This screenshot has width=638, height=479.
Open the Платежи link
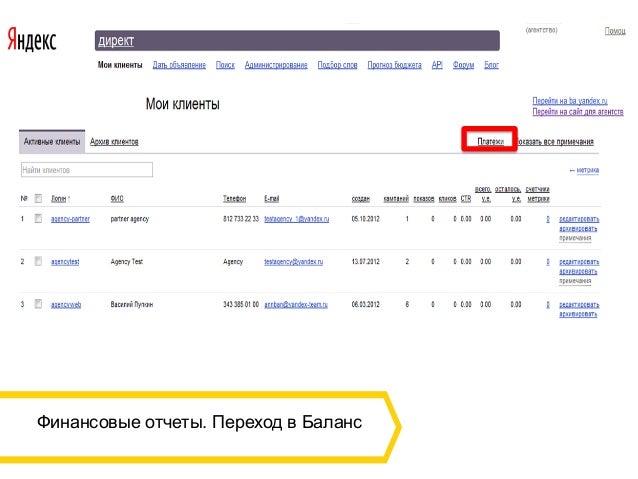490,142
